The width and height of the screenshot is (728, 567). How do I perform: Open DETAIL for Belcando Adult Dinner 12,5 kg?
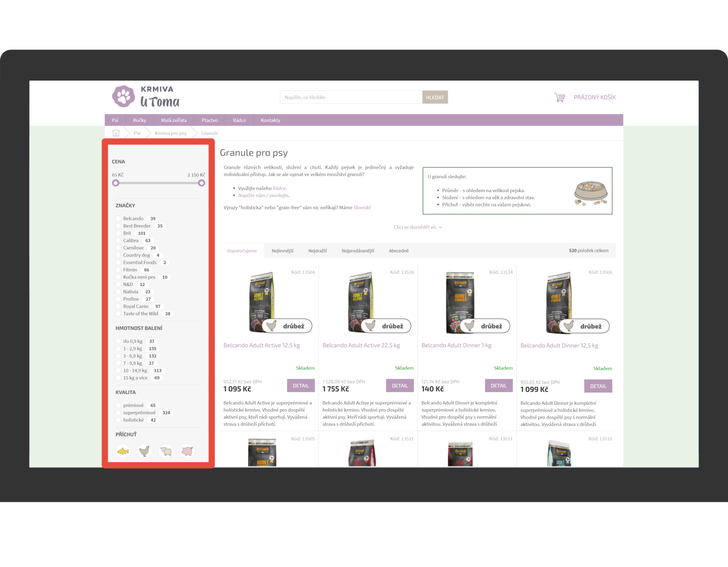(x=598, y=386)
